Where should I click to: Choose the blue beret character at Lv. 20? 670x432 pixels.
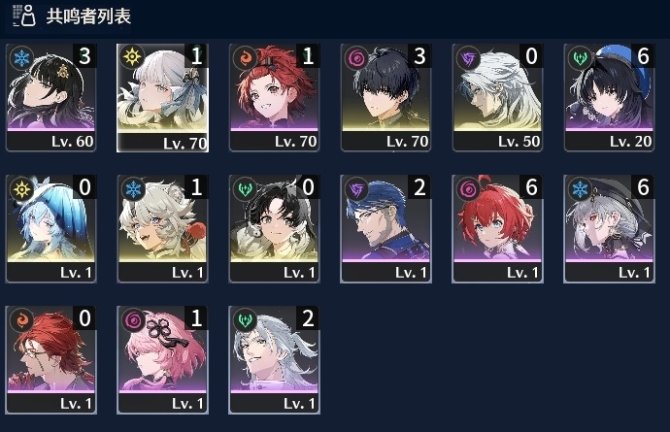pyautogui.click(x=609, y=97)
